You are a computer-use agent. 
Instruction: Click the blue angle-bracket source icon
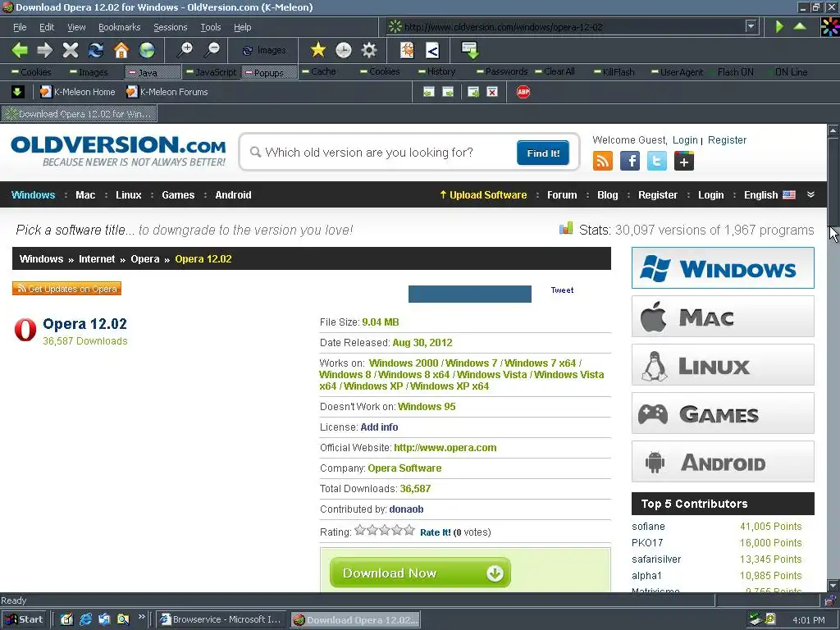tap(432, 50)
